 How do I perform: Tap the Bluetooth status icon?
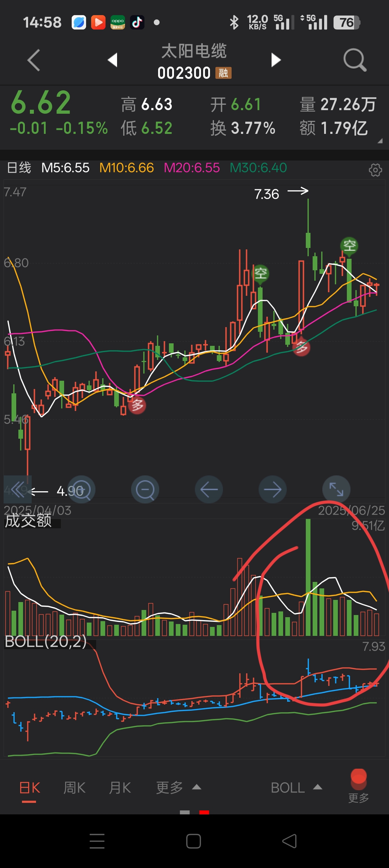tap(234, 22)
